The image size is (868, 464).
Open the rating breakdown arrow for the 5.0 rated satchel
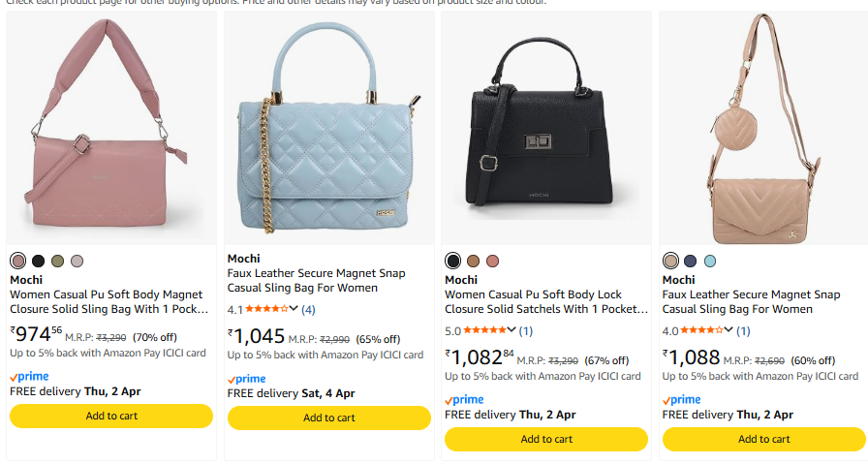coord(511,330)
